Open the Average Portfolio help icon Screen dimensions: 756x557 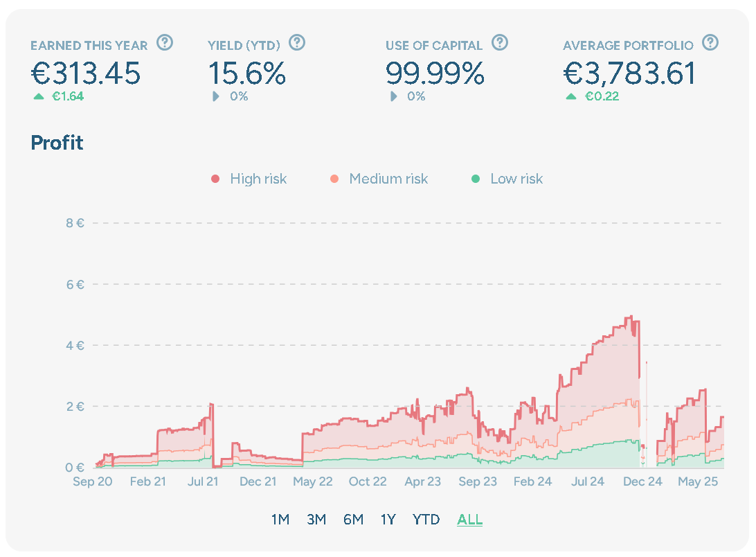[710, 43]
